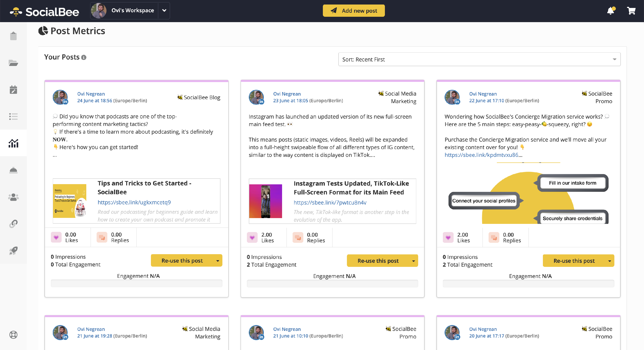Click the 21 June at 10:10 timestamp
This screenshot has height=350, width=644.
click(x=290, y=336)
